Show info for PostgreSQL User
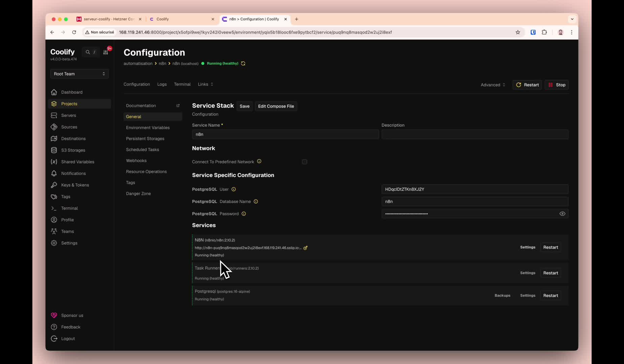 [x=234, y=189]
